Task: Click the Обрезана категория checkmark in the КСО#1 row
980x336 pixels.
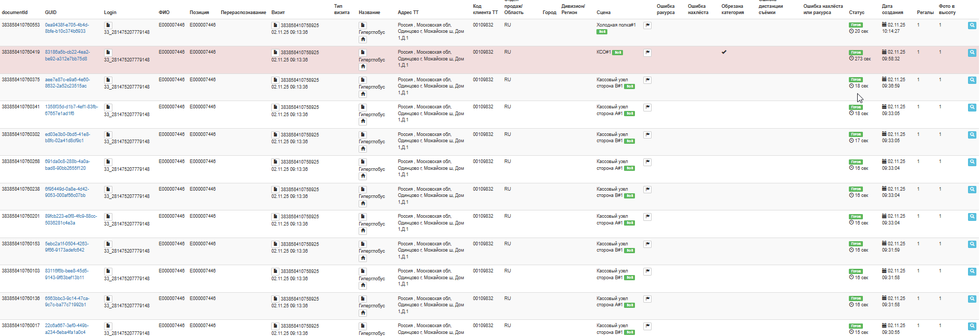Action: pyautogui.click(x=724, y=52)
